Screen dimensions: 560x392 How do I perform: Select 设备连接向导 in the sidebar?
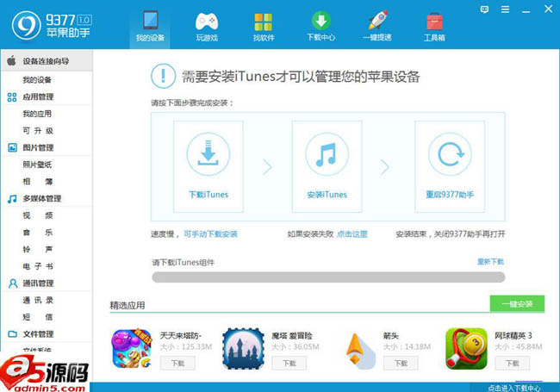click(x=47, y=61)
